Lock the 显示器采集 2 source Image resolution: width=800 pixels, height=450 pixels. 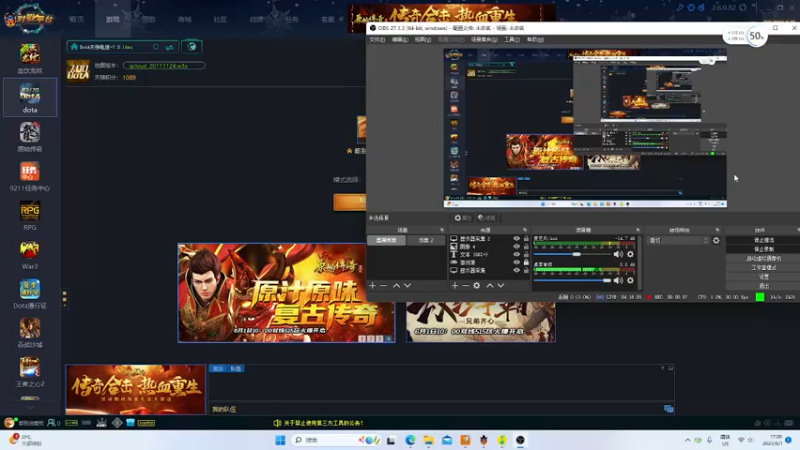[526, 239]
